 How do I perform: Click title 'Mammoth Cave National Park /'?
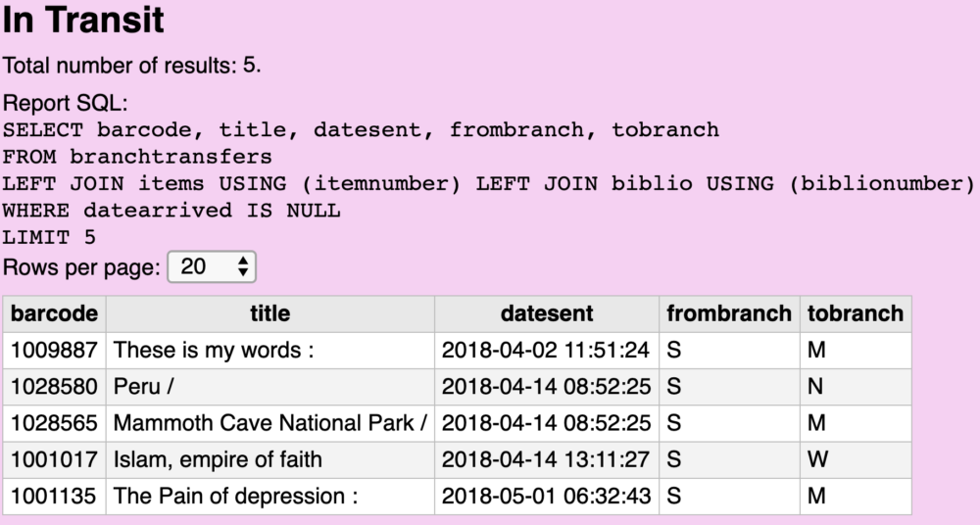tap(270, 423)
